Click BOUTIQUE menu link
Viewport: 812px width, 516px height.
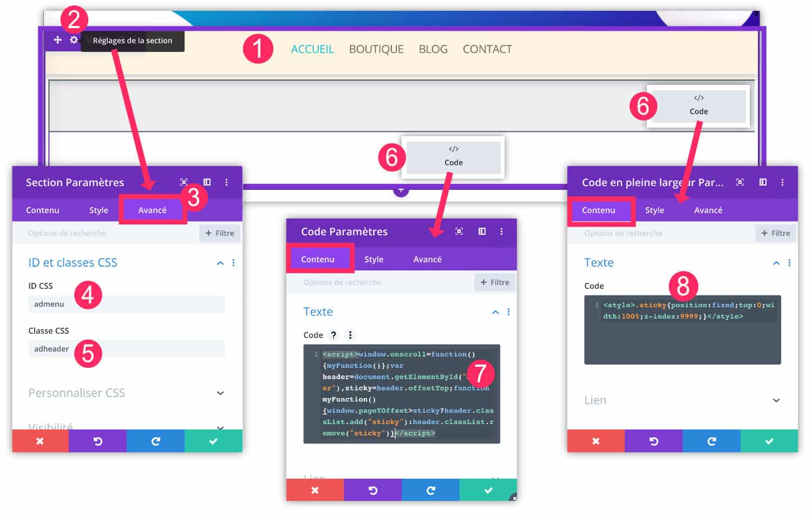tap(376, 49)
